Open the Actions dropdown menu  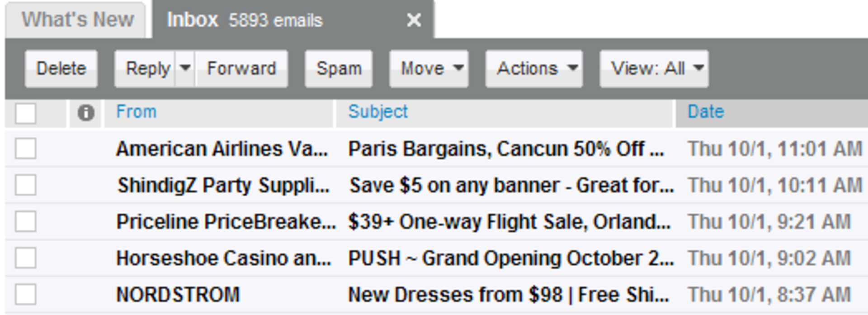coord(533,68)
